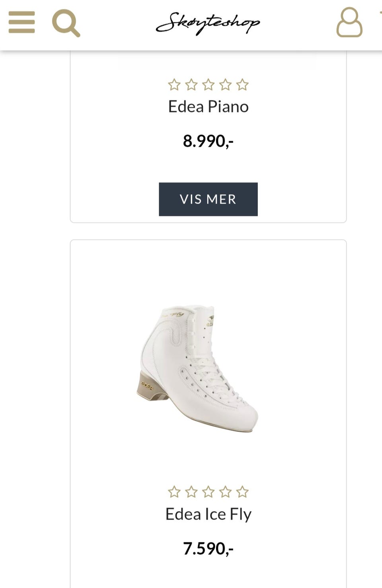Click first rating star for Edea Piano
Image resolution: width=382 pixels, height=588 pixels.
(174, 85)
